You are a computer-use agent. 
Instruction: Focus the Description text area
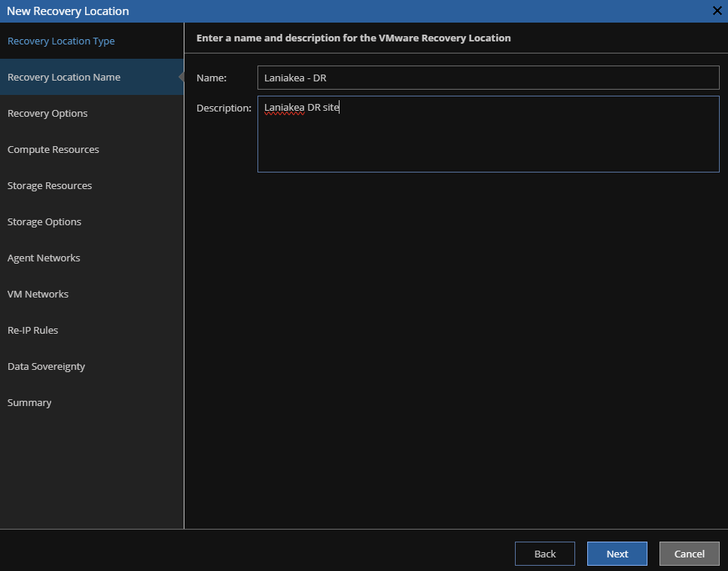[489, 134]
